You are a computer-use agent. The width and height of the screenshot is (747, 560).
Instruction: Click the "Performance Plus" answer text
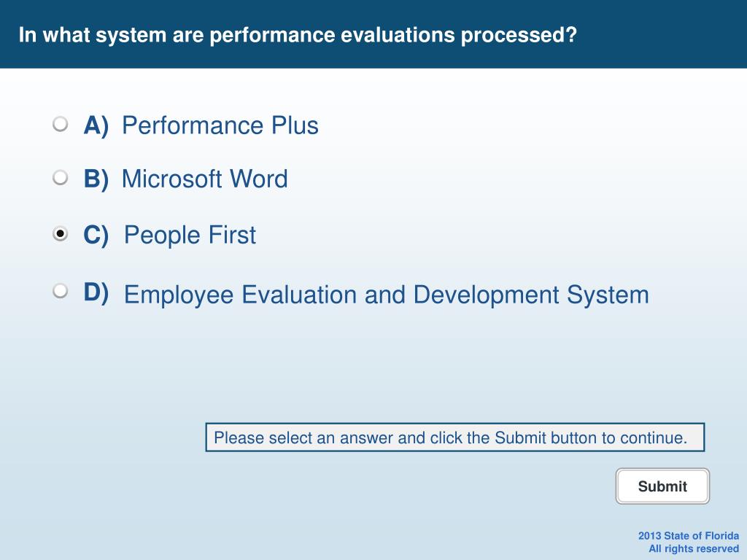click(220, 125)
